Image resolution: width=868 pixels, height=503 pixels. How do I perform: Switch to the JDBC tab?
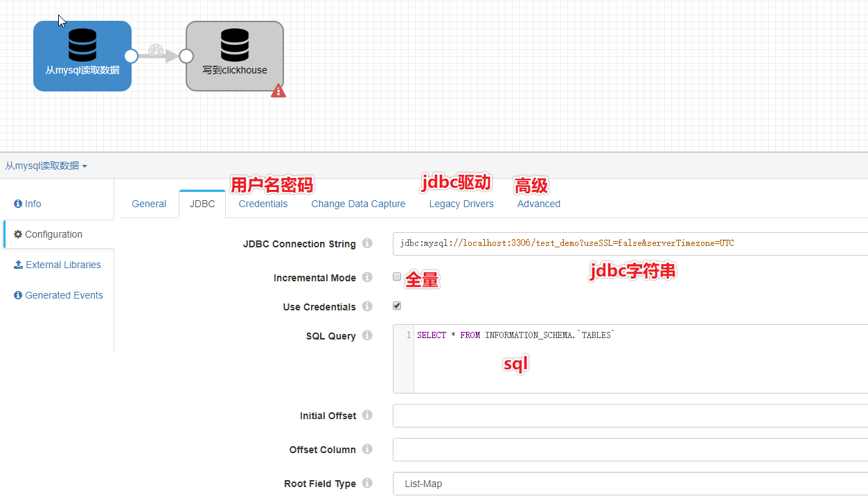click(x=202, y=204)
